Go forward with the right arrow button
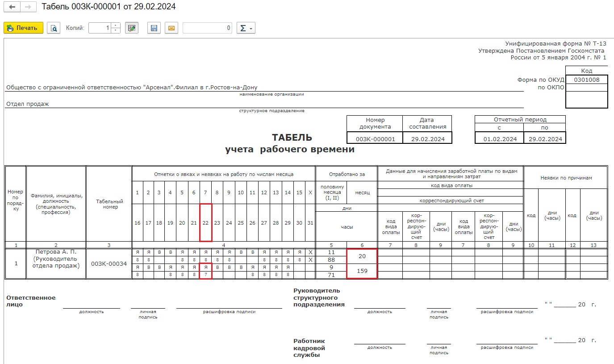Viewport: 614px width, 364px height. [x=28, y=7]
